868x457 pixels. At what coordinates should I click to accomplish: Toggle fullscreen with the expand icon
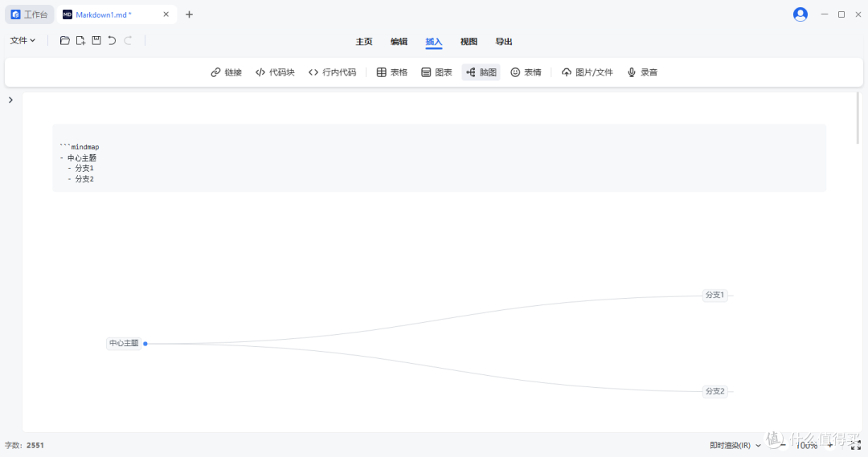(x=856, y=446)
